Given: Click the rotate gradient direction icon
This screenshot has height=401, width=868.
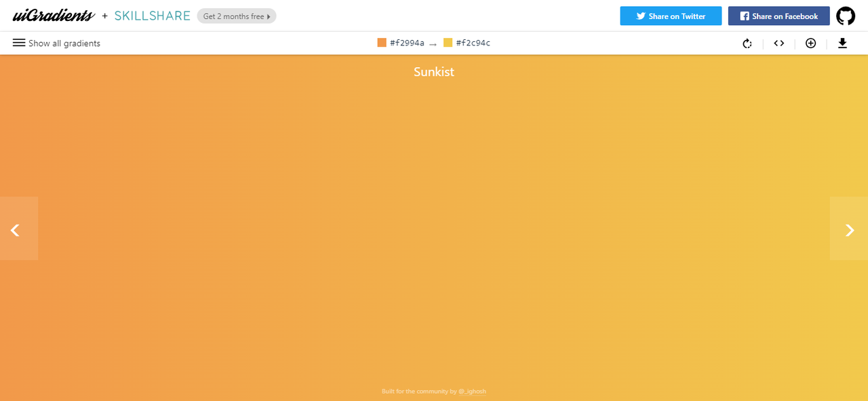Looking at the screenshot, I should click(747, 43).
